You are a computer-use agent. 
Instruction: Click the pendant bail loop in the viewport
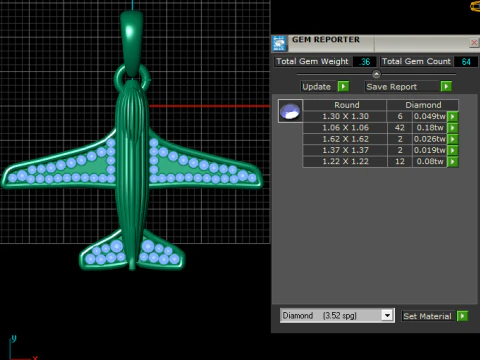(x=132, y=43)
